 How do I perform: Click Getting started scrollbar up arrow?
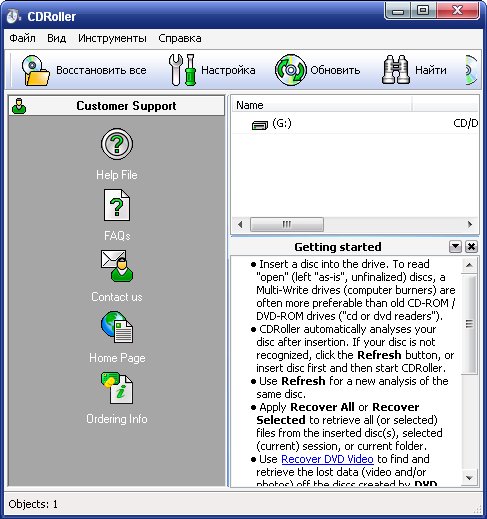click(469, 265)
